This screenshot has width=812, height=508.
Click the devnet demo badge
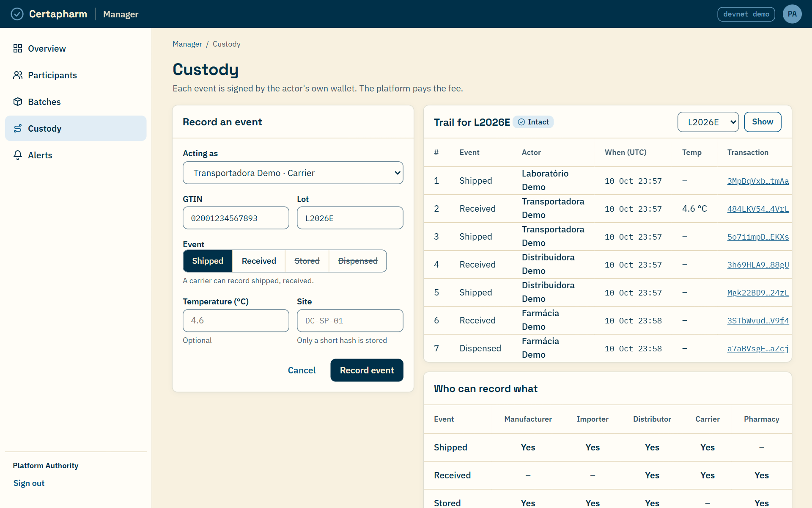(x=746, y=14)
